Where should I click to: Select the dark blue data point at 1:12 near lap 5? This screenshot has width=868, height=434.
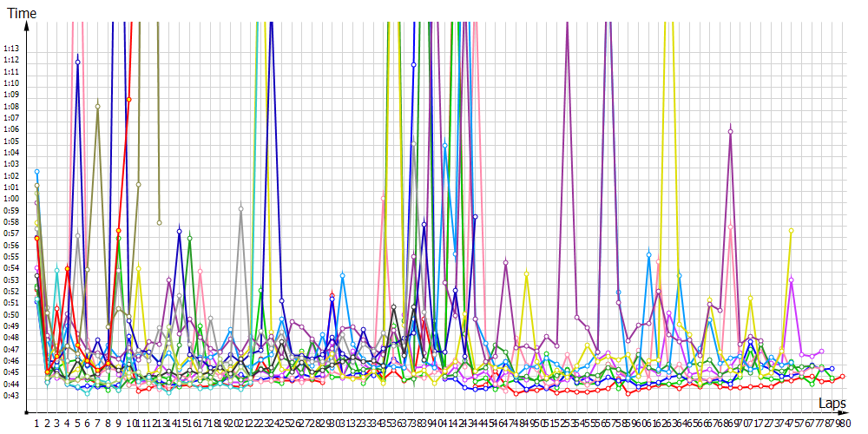click(78, 62)
